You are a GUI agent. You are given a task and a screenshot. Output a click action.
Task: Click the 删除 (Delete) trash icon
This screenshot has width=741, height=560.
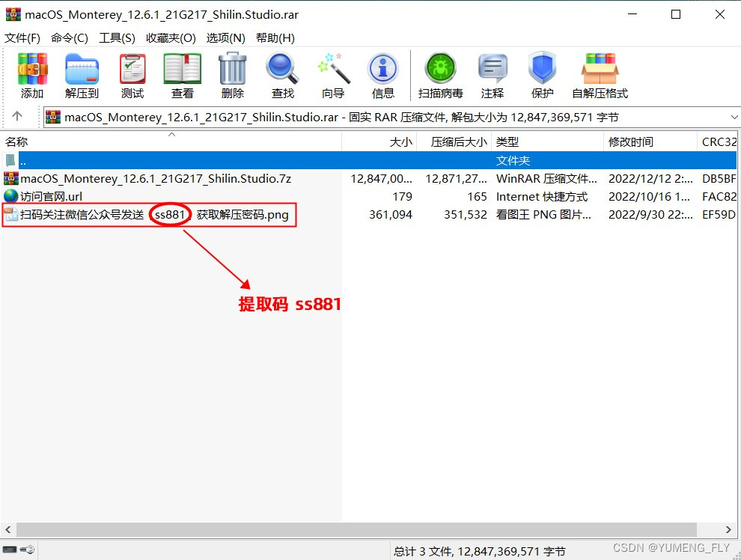pos(233,69)
